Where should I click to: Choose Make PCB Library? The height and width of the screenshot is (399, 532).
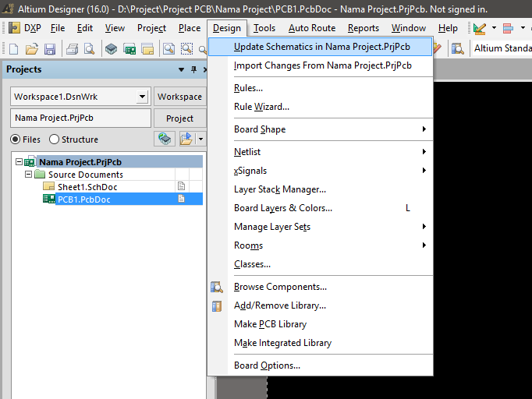click(x=320, y=324)
